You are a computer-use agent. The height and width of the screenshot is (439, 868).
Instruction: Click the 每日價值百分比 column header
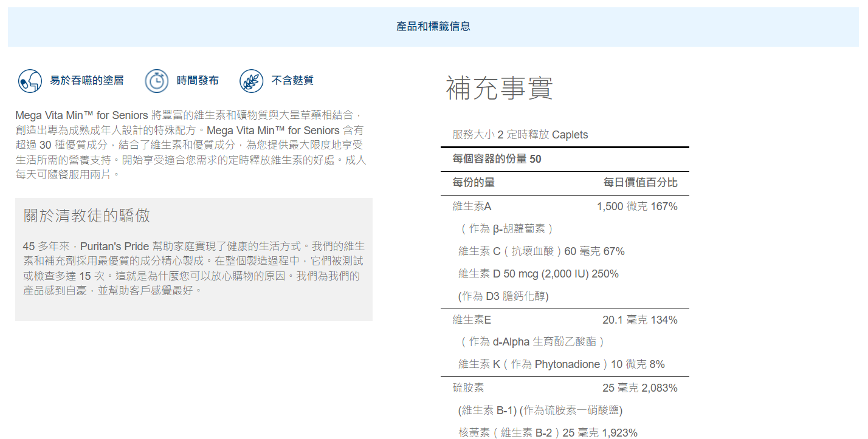[640, 183]
